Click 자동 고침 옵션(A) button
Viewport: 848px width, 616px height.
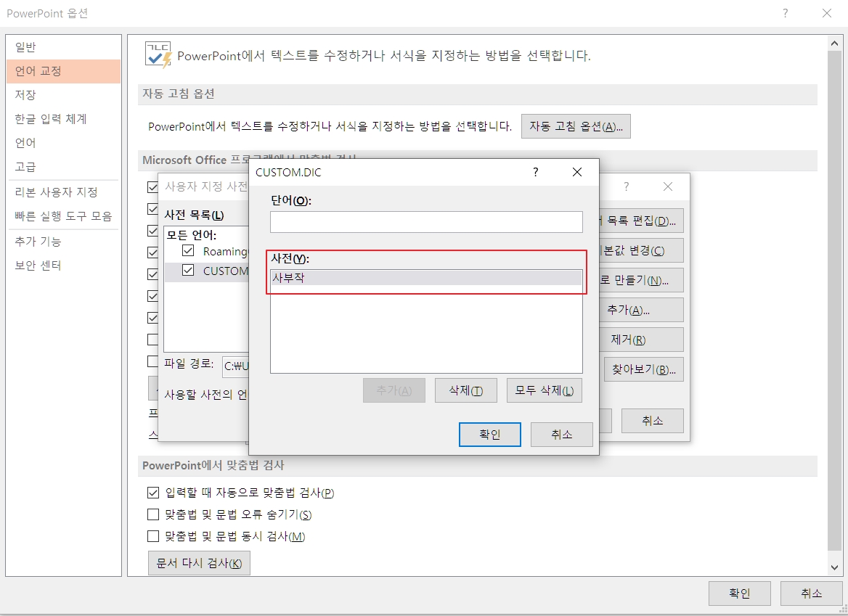click(576, 126)
